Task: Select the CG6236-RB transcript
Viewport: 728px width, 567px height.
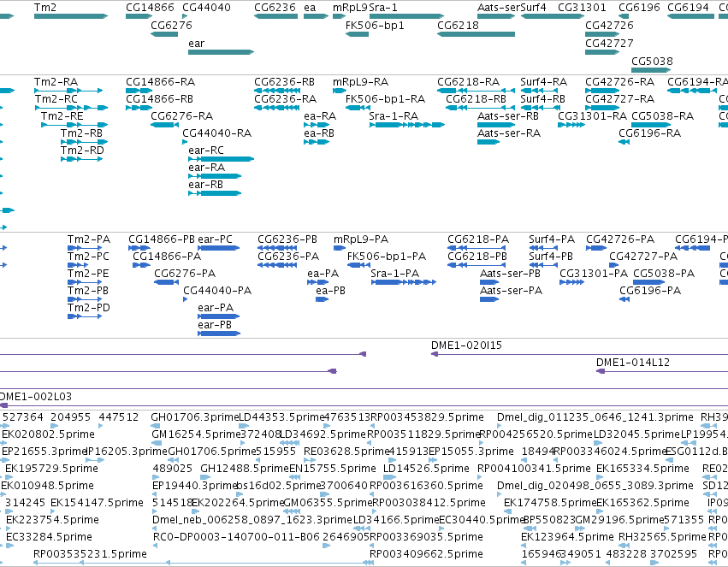Action: [275, 91]
